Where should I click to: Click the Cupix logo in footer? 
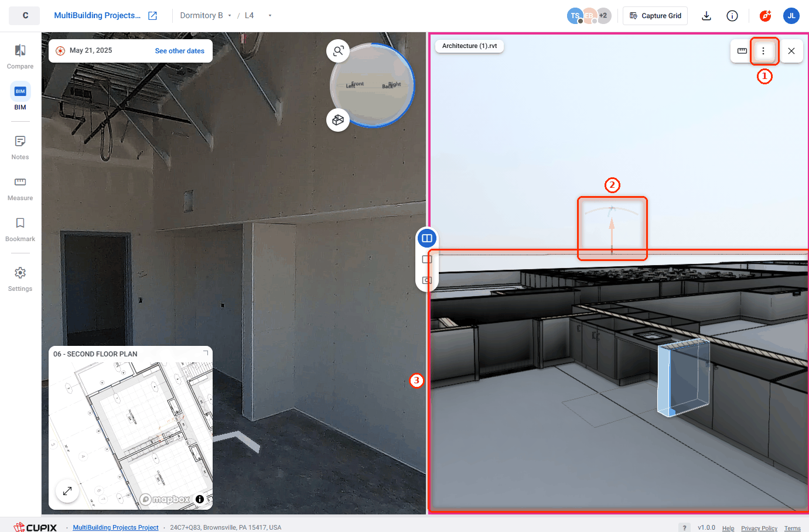35,527
